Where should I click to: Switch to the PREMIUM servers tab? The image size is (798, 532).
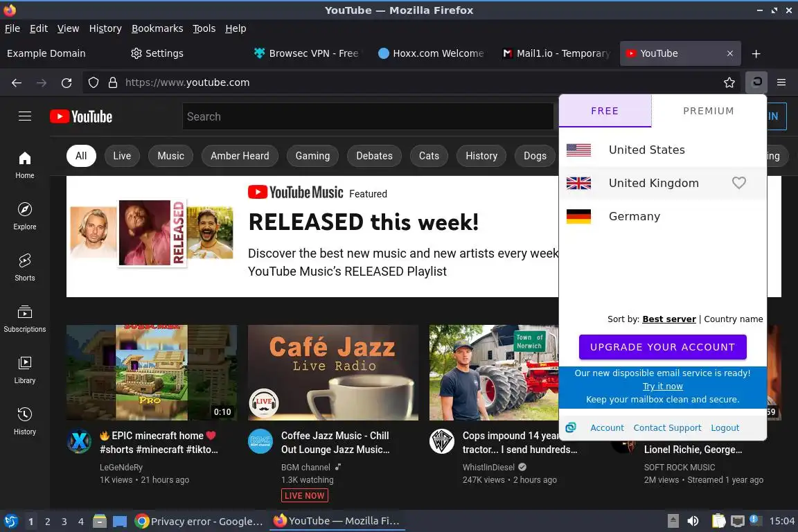click(709, 111)
